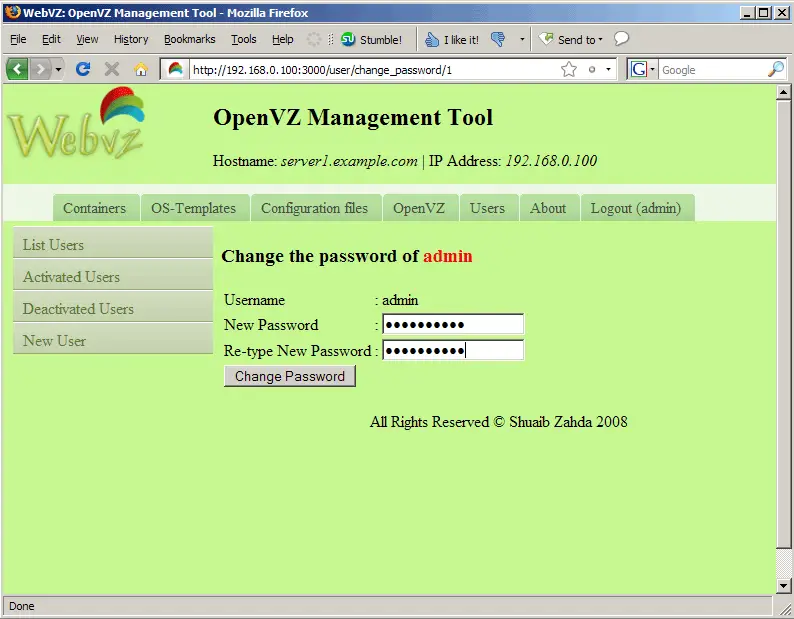Open the History menu

click(x=131, y=39)
